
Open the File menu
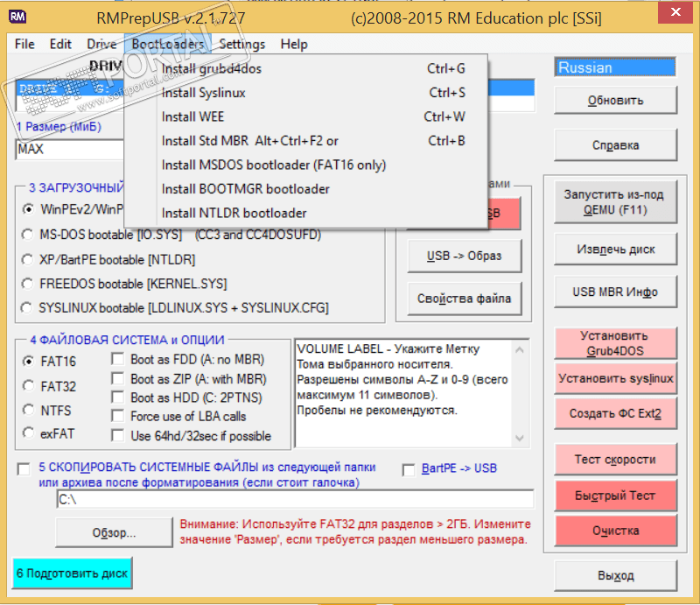[x=24, y=45]
